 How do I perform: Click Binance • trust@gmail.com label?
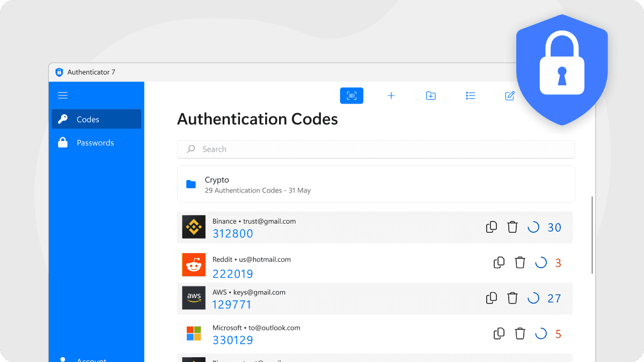(254, 221)
